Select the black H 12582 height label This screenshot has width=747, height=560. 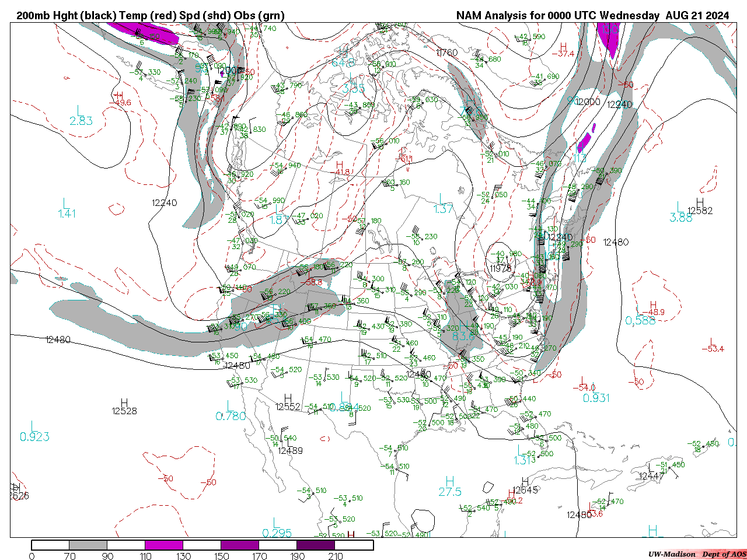tap(700, 206)
